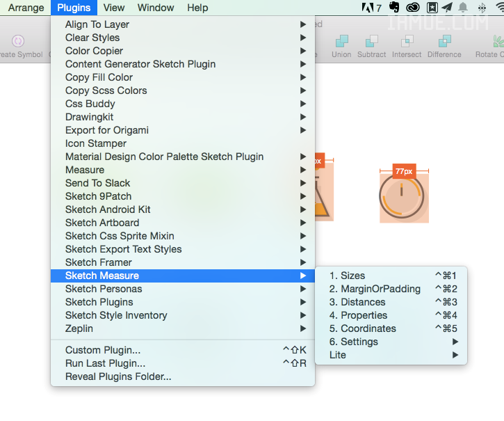Expand Zeplin submenu

point(183,328)
